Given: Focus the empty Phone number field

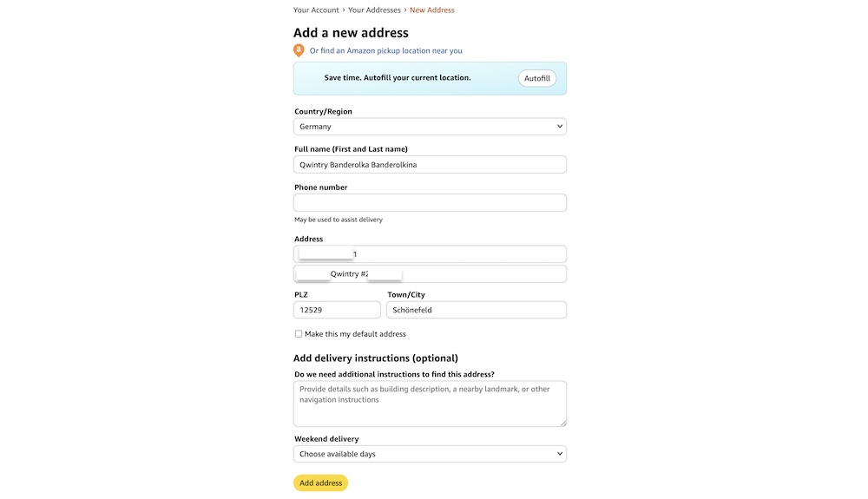Looking at the screenshot, I should [430, 203].
